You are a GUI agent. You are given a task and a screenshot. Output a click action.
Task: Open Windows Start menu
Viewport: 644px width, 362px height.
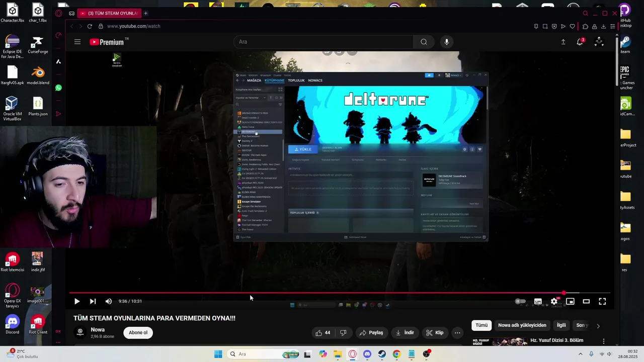(218, 354)
